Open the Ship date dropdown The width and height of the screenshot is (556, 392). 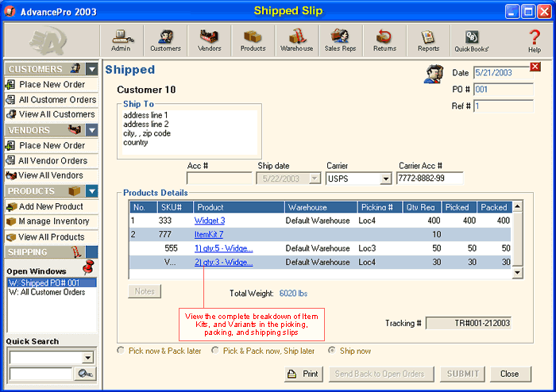(x=315, y=179)
